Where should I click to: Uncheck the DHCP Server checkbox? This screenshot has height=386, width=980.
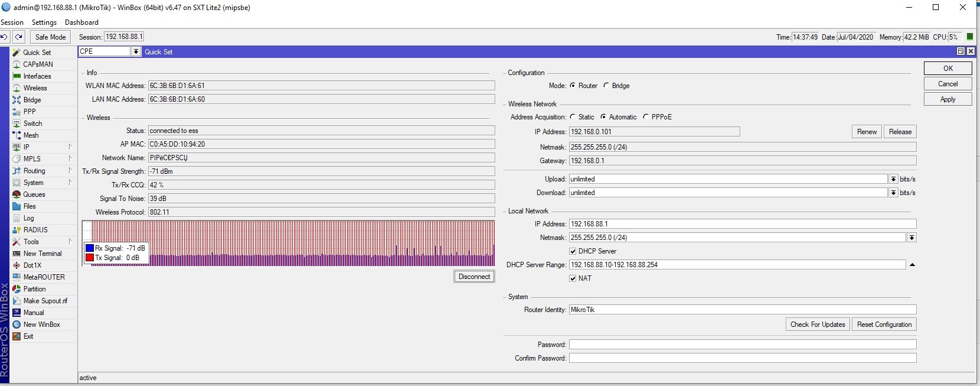pos(573,251)
